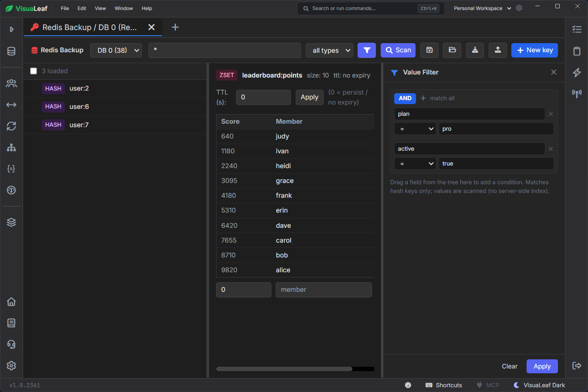Focus the new member name field
Viewport: 588px width, 392px height.
pos(324,290)
